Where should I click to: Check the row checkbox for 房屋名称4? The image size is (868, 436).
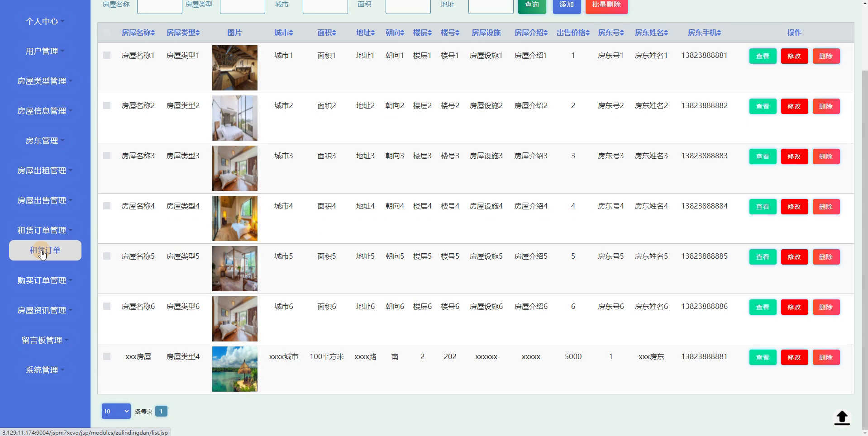pos(107,206)
